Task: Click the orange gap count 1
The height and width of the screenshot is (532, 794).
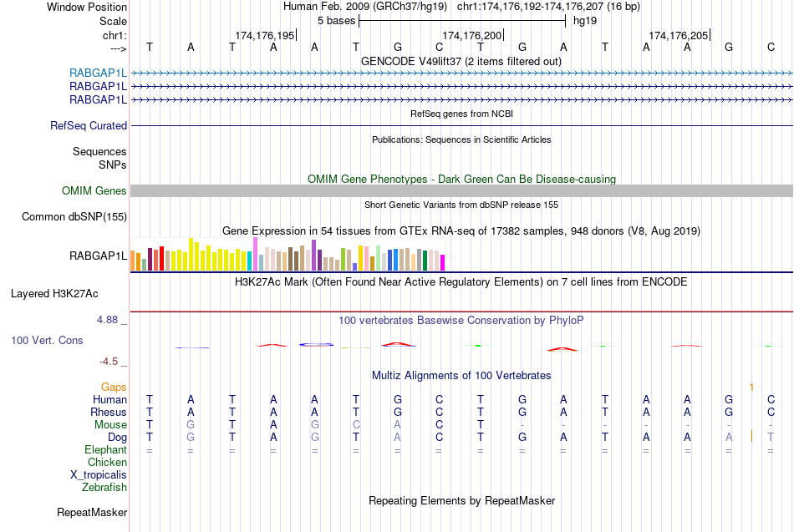Action: click(x=751, y=388)
